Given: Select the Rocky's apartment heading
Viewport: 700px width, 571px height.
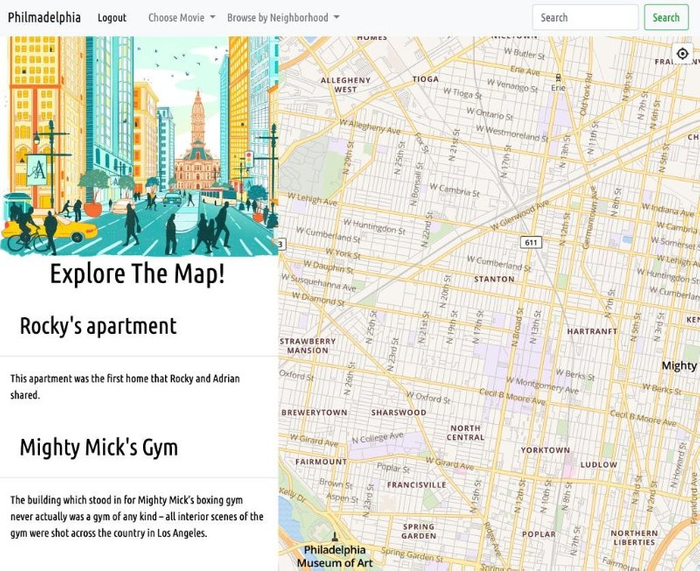Looking at the screenshot, I should 98,326.
